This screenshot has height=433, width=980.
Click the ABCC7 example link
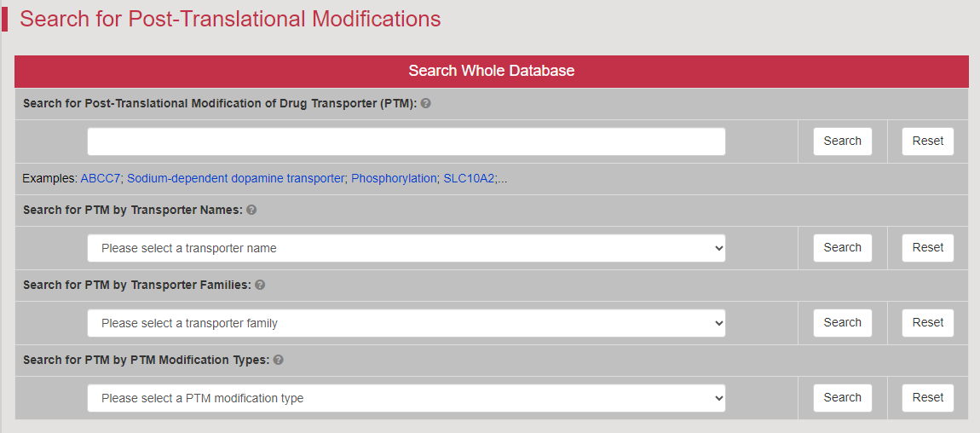coord(100,179)
